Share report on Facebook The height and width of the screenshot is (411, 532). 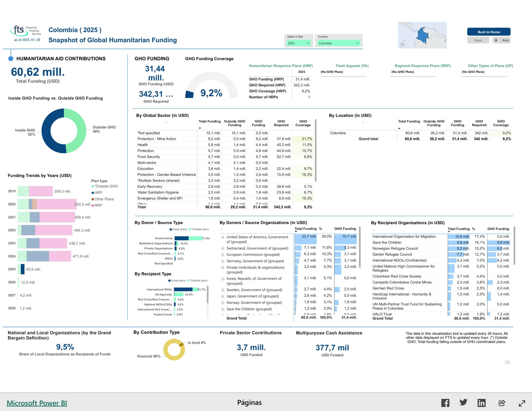[445, 403]
